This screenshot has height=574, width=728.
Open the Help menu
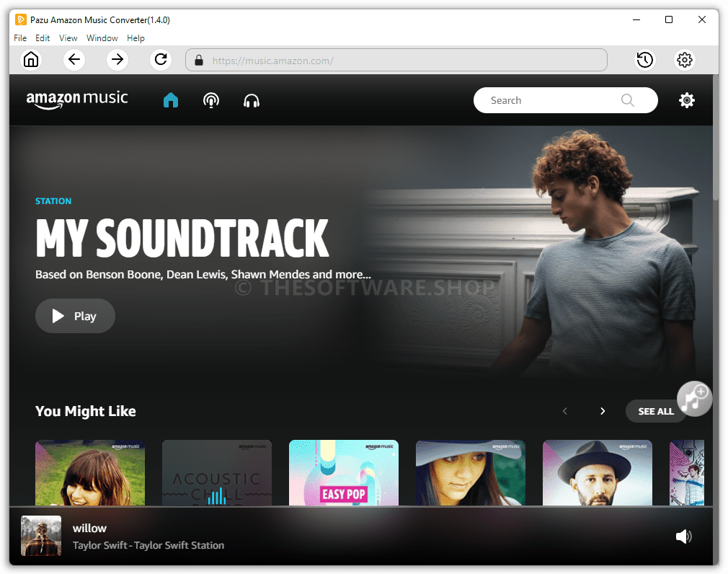coord(136,38)
